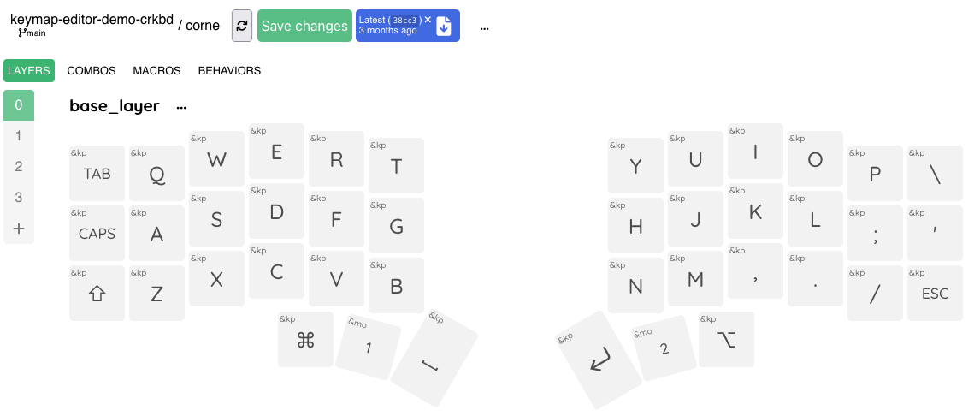This screenshot has height=416, width=980.
Task: Switch to the COMBOS tab
Action: pyautogui.click(x=92, y=71)
